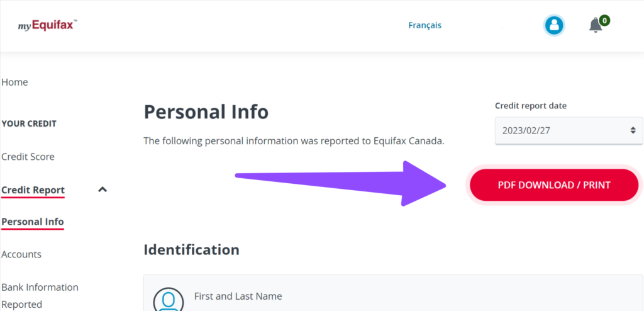Click the zero notification count badge
The image size is (644, 311).
(x=604, y=20)
